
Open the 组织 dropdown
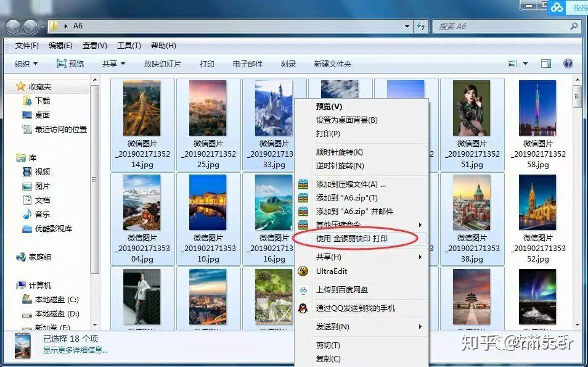pos(26,64)
